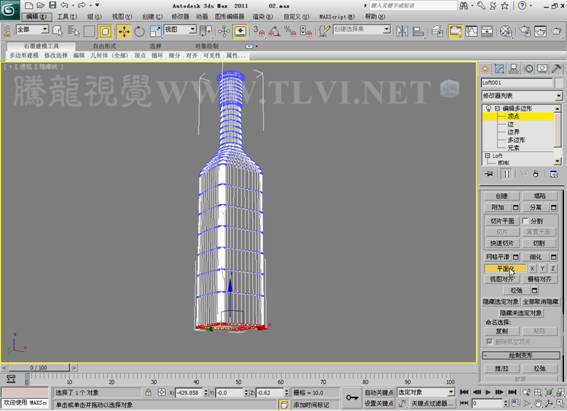Open the 修改器列表 modifier list dropdown
This screenshot has height=411, width=567.
[522, 96]
